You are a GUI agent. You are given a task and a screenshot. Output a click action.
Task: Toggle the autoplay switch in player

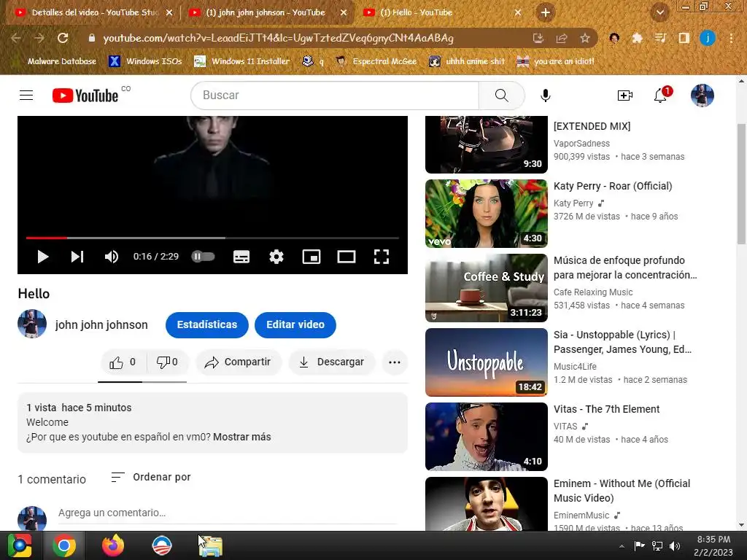point(203,257)
